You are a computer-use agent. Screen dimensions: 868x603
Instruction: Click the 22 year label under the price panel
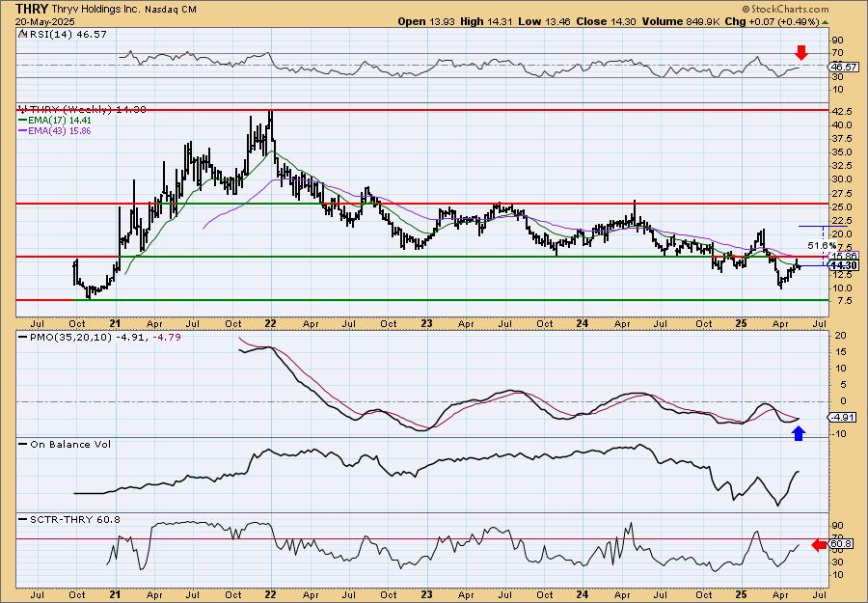click(x=270, y=323)
